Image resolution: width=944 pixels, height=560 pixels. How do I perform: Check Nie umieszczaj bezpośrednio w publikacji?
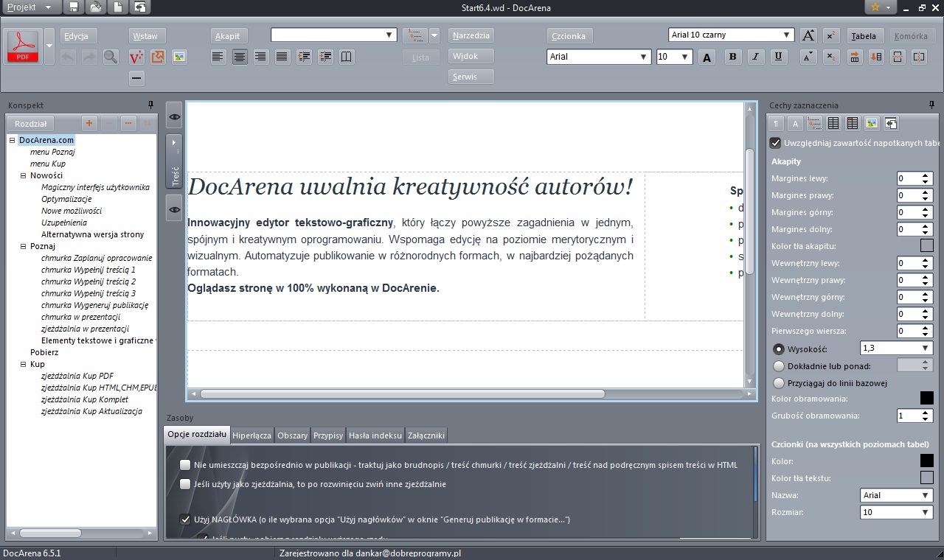coord(185,465)
